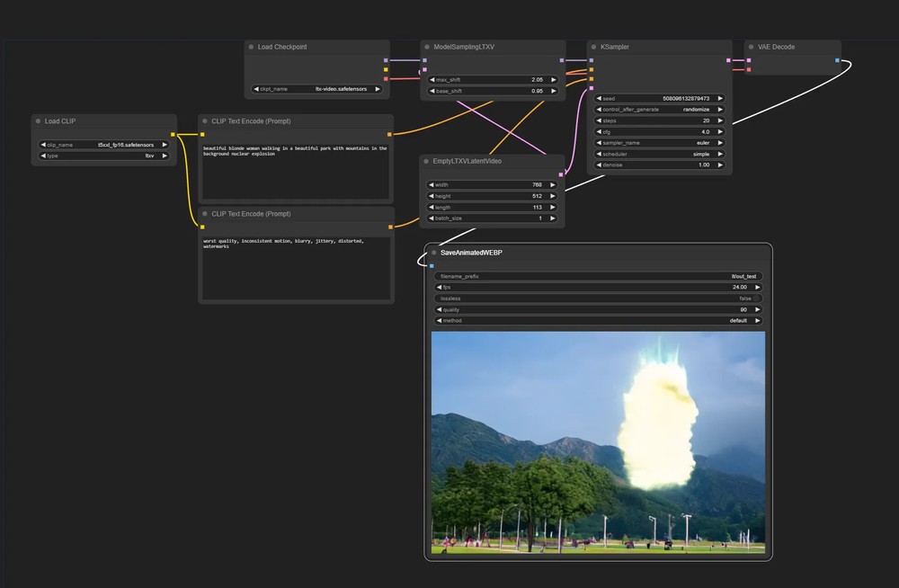Collapse the Load Checkpoint node via its title dot
899x588 pixels.
(251, 47)
